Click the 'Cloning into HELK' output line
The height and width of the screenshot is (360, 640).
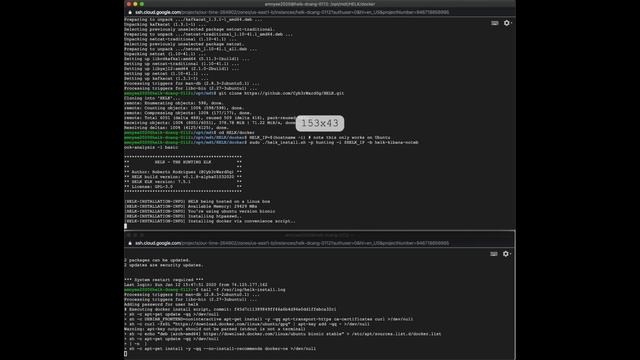pyautogui.click(x=152, y=98)
